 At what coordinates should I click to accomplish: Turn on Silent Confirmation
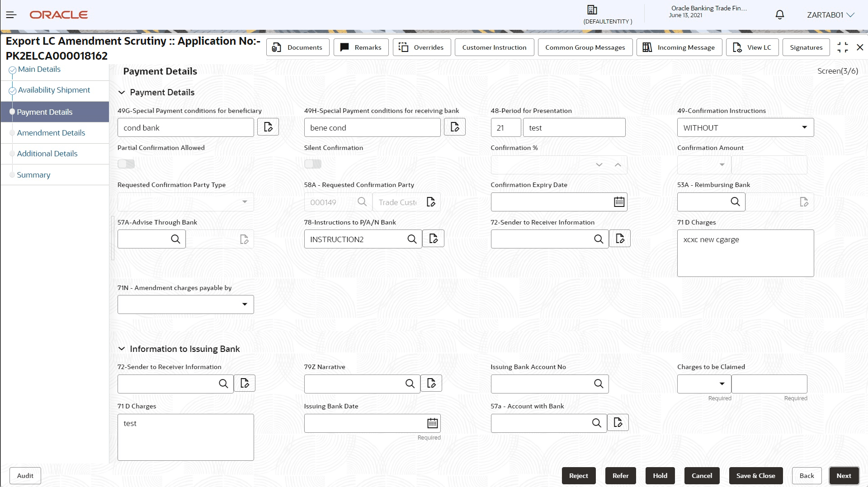(x=313, y=164)
